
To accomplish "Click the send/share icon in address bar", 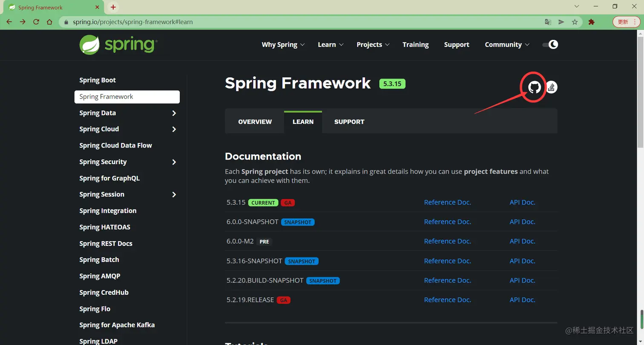I will coord(561,22).
